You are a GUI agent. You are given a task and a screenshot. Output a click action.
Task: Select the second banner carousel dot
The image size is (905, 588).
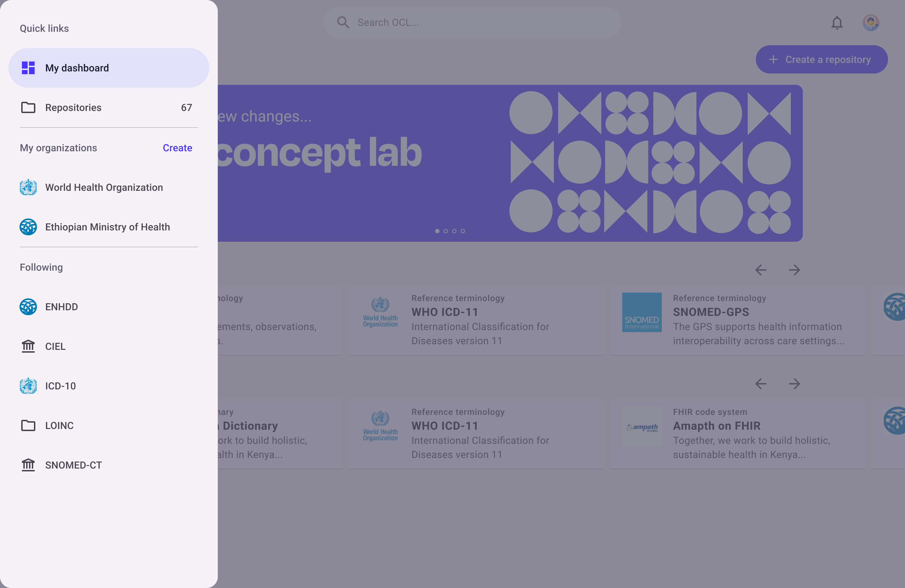coord(446,231)
